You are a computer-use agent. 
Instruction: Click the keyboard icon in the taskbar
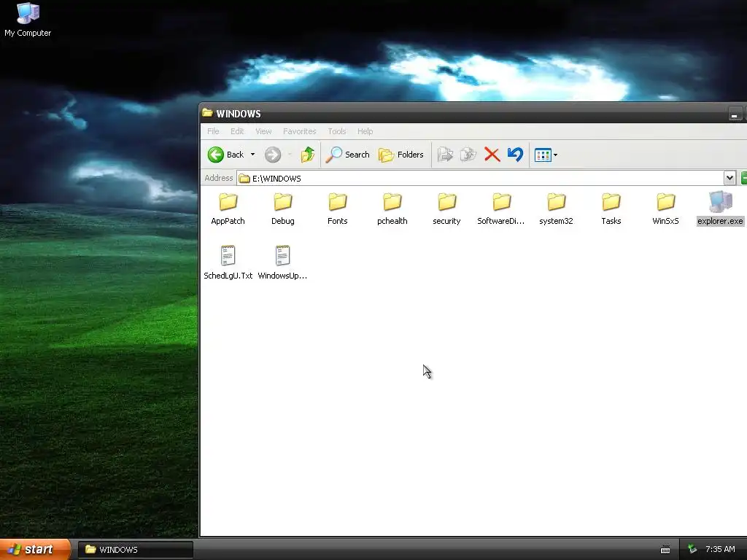pyautogui.click(x=665, y=550)
